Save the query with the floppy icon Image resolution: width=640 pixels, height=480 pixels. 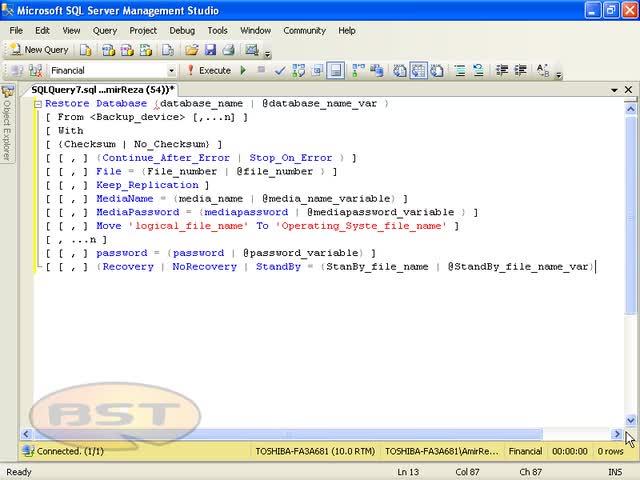point(210,50)
